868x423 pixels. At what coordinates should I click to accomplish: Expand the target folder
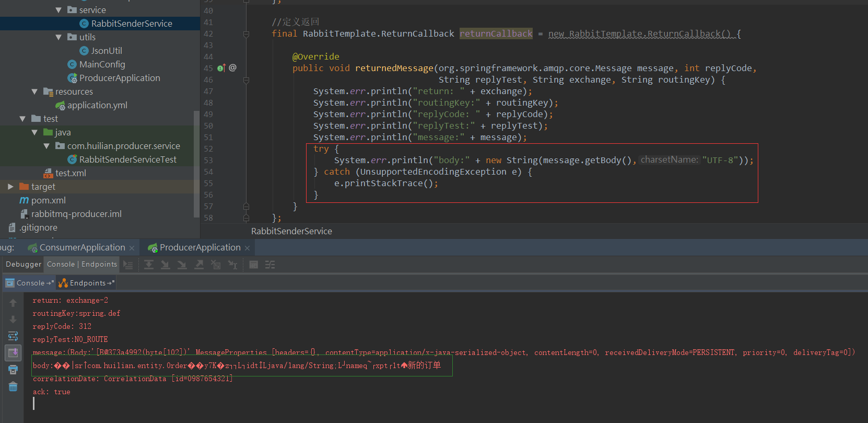10,187
